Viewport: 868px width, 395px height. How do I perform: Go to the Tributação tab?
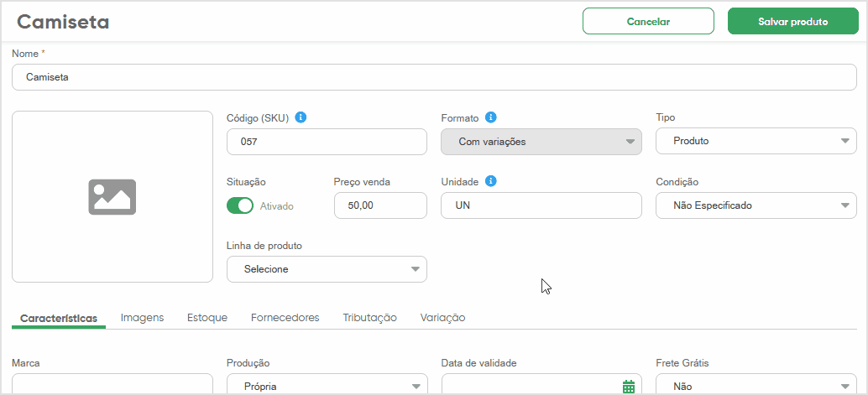pos(370,318)
